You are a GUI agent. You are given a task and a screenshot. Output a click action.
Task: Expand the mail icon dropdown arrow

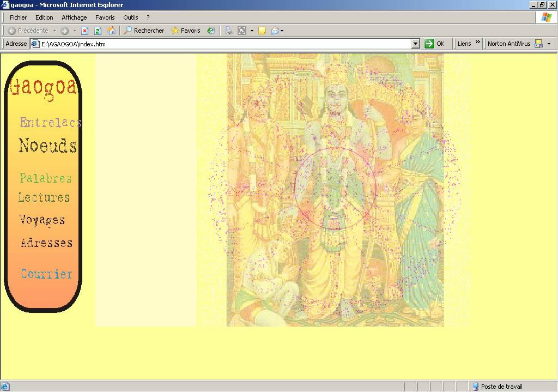(x=282, y=31)
